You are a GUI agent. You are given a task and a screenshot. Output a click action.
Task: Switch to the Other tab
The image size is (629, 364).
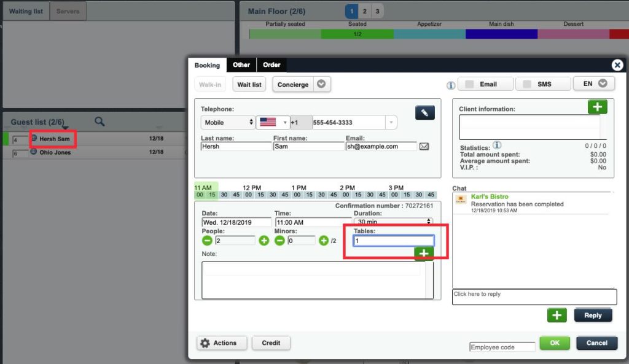pos(241,65)
